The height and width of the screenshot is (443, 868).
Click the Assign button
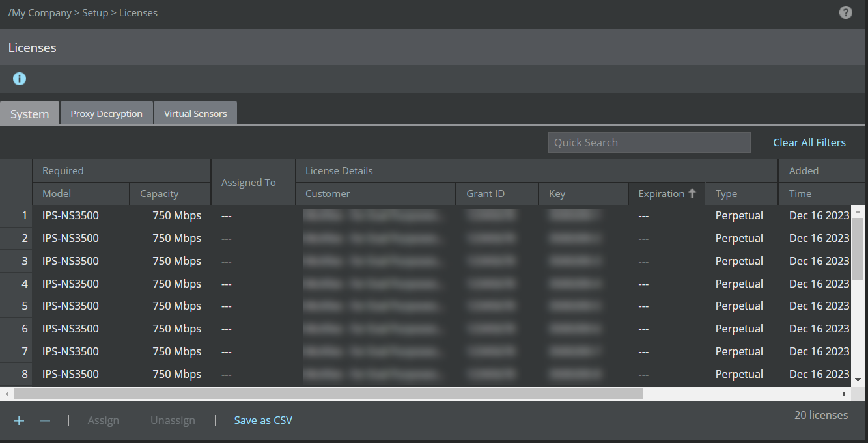tap(104, 420)
